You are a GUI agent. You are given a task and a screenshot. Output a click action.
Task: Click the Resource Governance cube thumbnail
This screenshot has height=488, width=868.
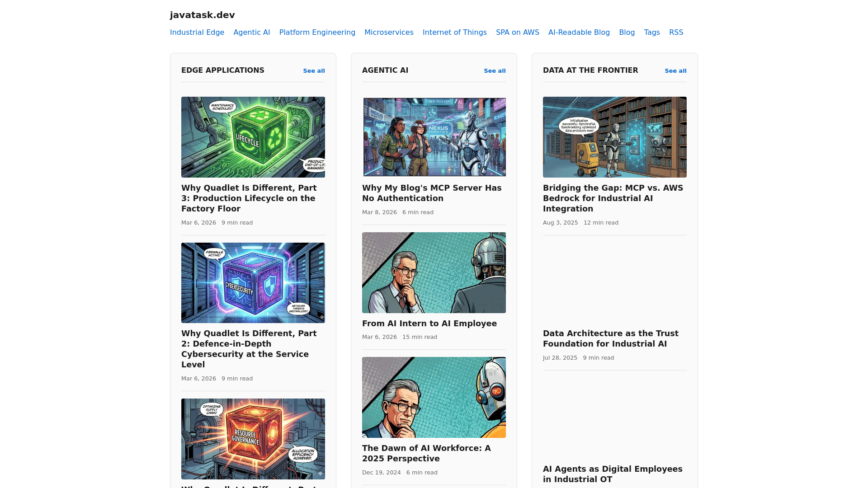[253, 438]
